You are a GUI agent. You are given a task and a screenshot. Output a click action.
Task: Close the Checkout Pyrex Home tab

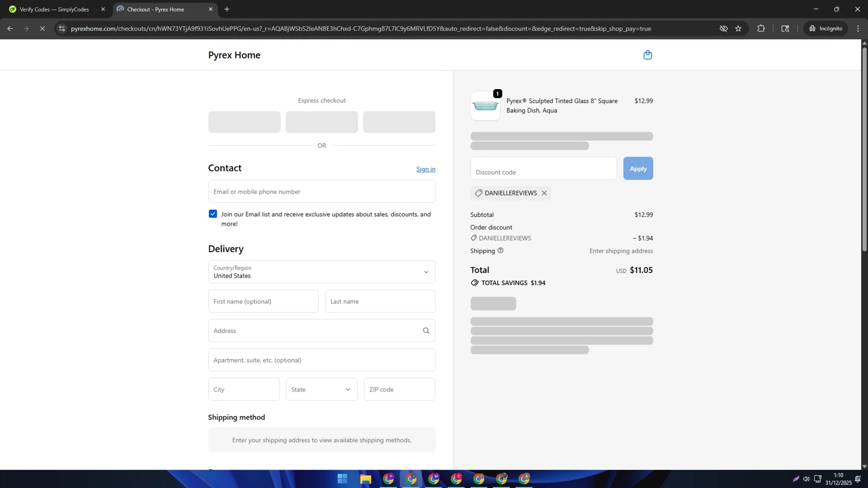pyautogui.click(x=211, y=9)
